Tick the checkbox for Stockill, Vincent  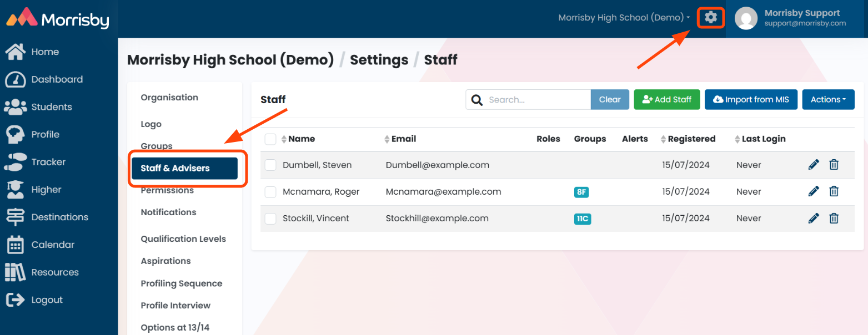pyautogui.click(x=270, y=219)
